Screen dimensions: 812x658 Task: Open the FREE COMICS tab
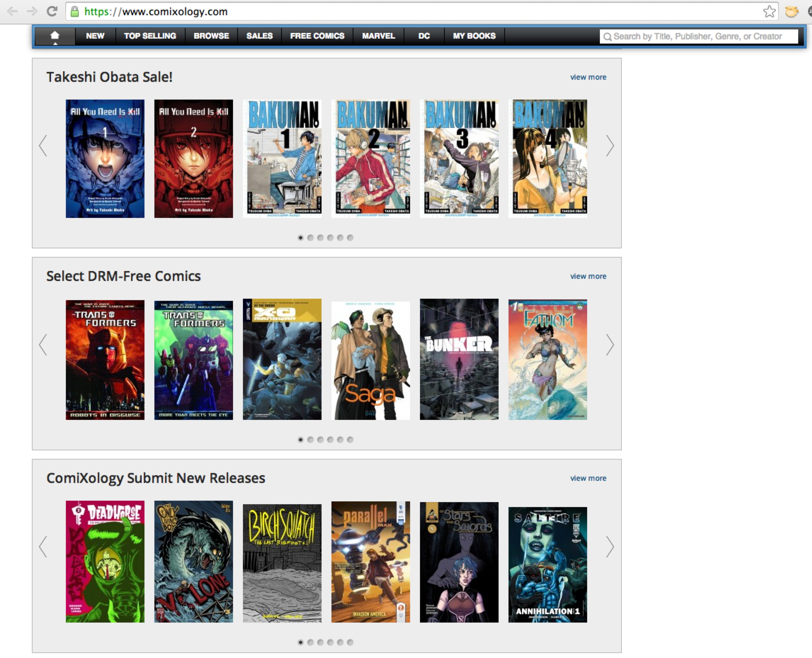tap(317, 36)
